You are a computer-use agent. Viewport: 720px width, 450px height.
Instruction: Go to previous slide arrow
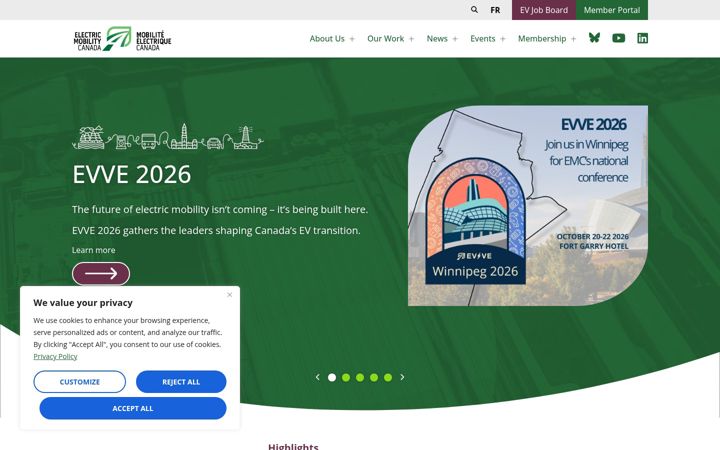(317, 377)
